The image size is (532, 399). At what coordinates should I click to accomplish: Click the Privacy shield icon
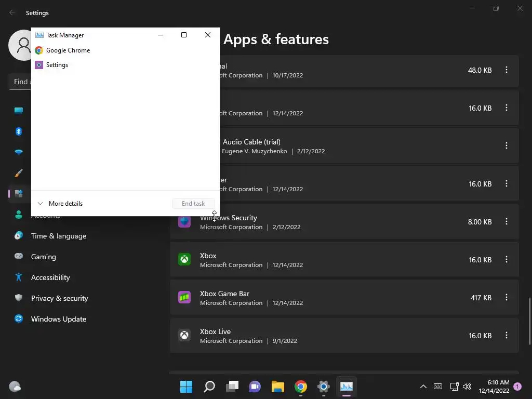pos(19,298)
